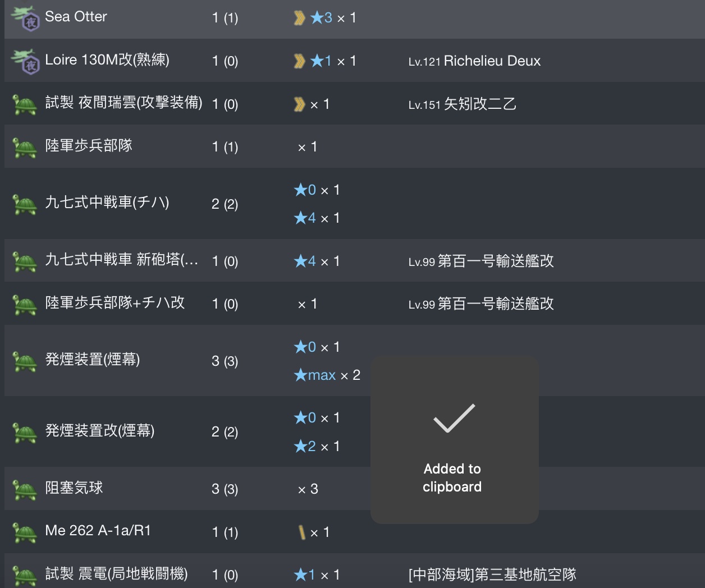
Task: Click turtle icon beside 試製 夜間瑞雲(攻撃装備)
Action: 25,104
